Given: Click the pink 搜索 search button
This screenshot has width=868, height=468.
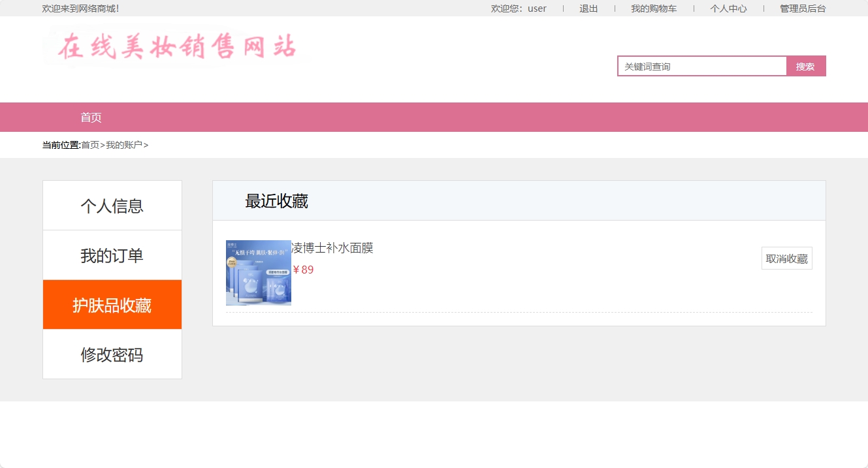Looking at the screenshot, I should (x=806, y=66).
